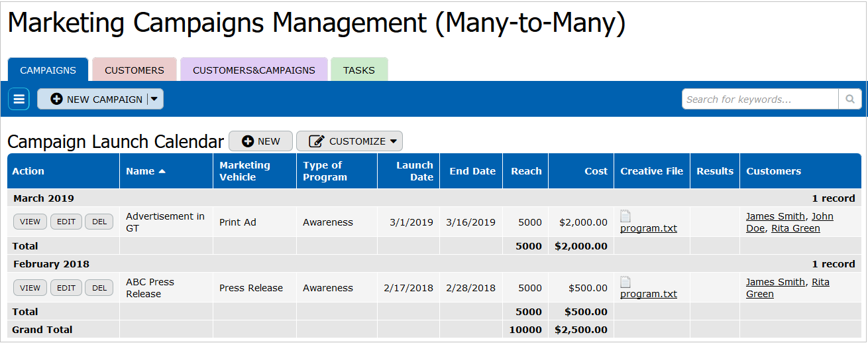Sort by the Launch Date column header
The image size is (868, 343).
pos(415,171)
